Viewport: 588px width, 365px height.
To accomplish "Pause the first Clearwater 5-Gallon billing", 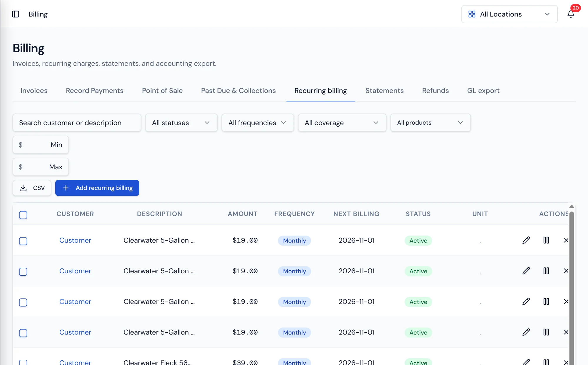I will (546, 240).
